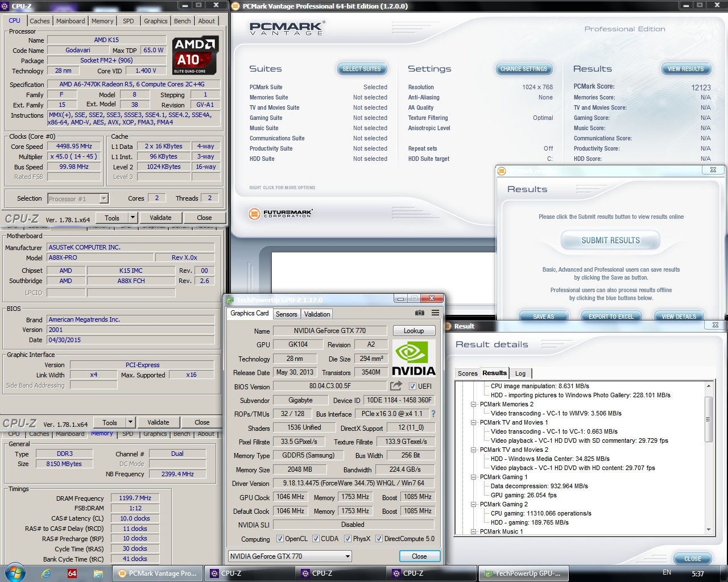Click the SUBMIT RESULTS button

coord(610,240)
